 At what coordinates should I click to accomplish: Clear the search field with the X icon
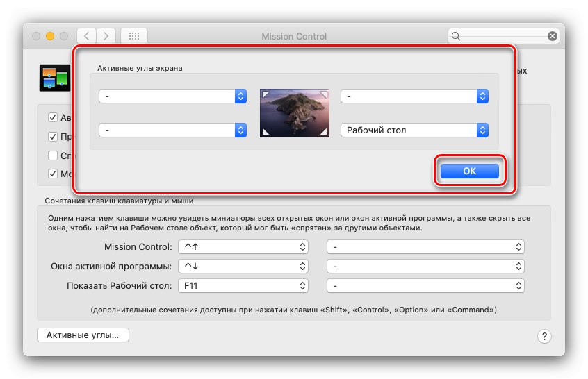(552, 36)
